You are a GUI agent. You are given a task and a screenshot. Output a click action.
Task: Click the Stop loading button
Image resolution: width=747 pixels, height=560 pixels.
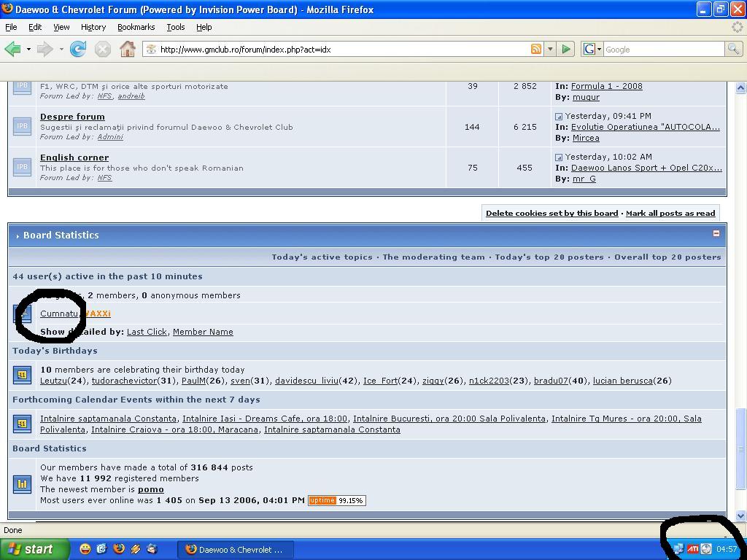[x=102, y=49]
